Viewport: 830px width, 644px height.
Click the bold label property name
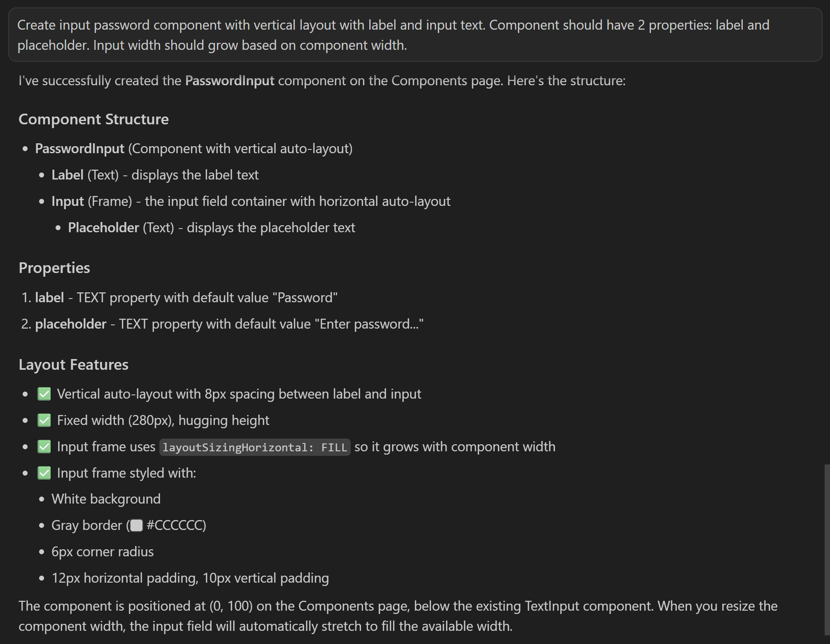[x=49, y=298]
